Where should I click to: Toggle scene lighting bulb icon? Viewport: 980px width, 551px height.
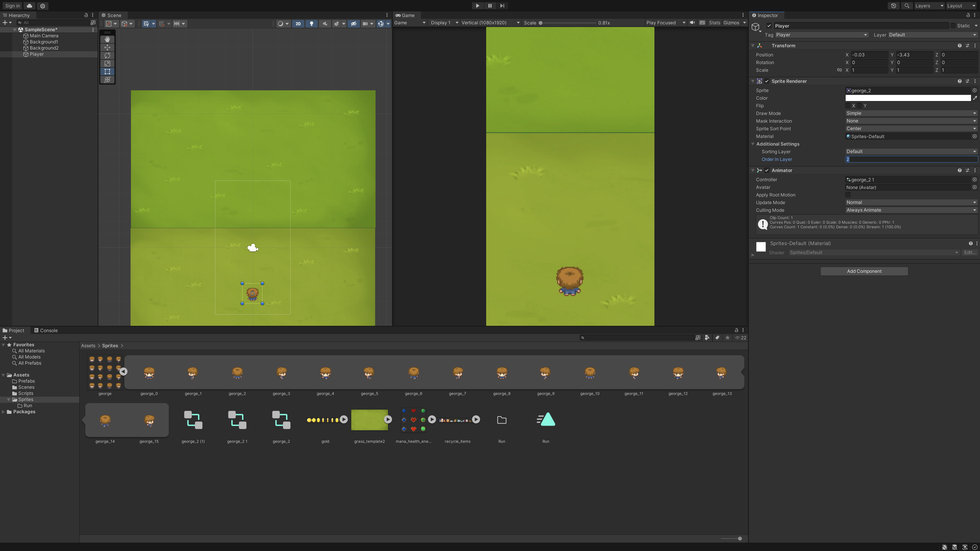312,24
